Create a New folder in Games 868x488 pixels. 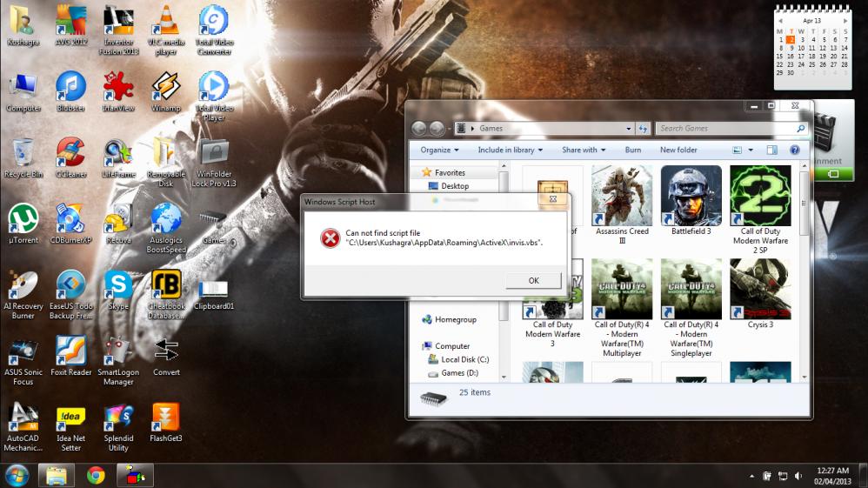(678, 150)
